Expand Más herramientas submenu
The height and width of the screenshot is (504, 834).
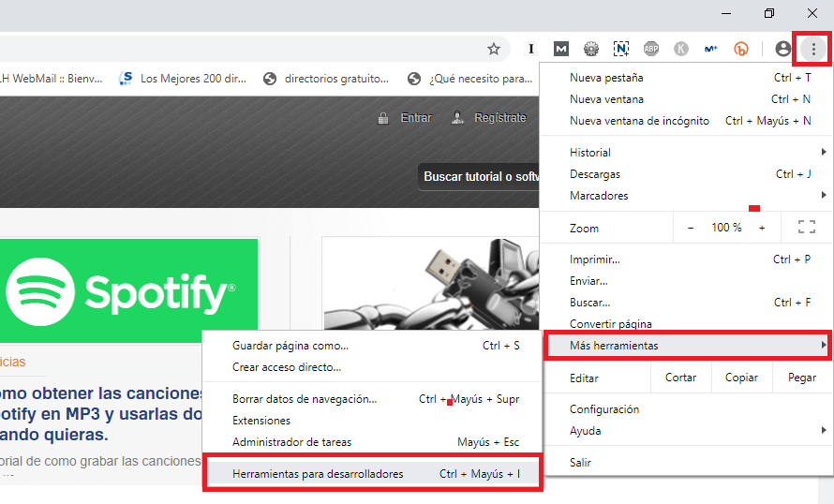click(x=687, y=346)
